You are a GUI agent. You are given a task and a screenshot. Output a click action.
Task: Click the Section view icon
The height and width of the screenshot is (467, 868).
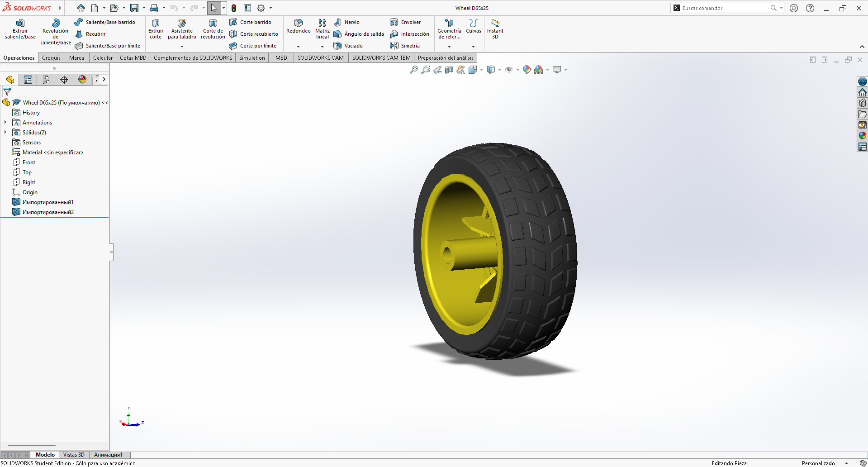(x=449, y=70)
